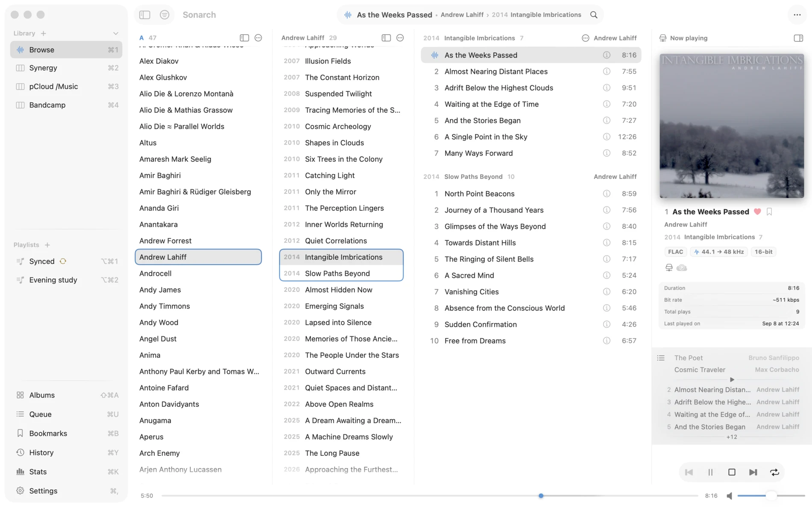Image resolution: width=812 pixels, height=507 pixels.
Task: Click the Intangible Imbrications album cover
Action: coord(731,126)
